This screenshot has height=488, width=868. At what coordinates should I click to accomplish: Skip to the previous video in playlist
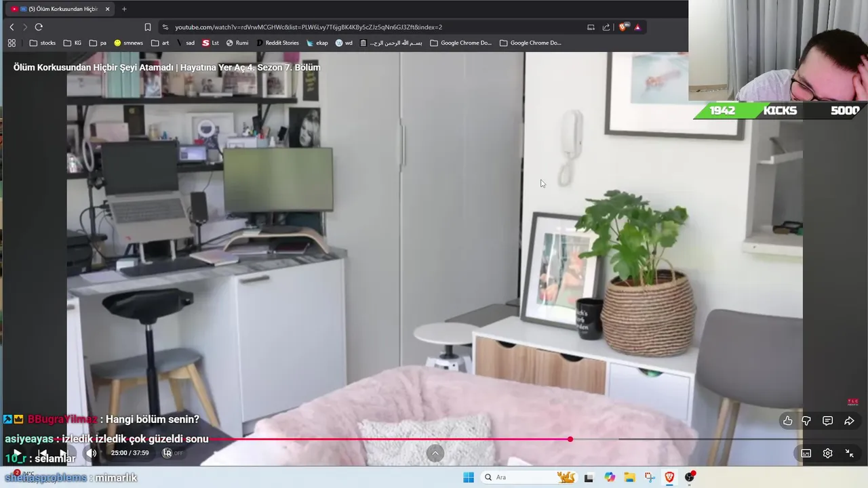(x=42, y=453)
